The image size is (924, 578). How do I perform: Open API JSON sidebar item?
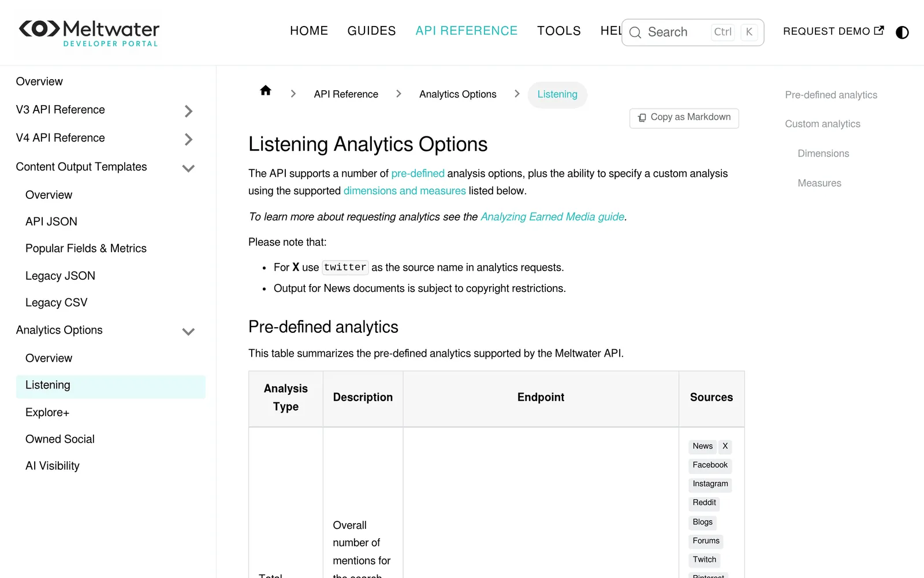[x=51, y=221]
